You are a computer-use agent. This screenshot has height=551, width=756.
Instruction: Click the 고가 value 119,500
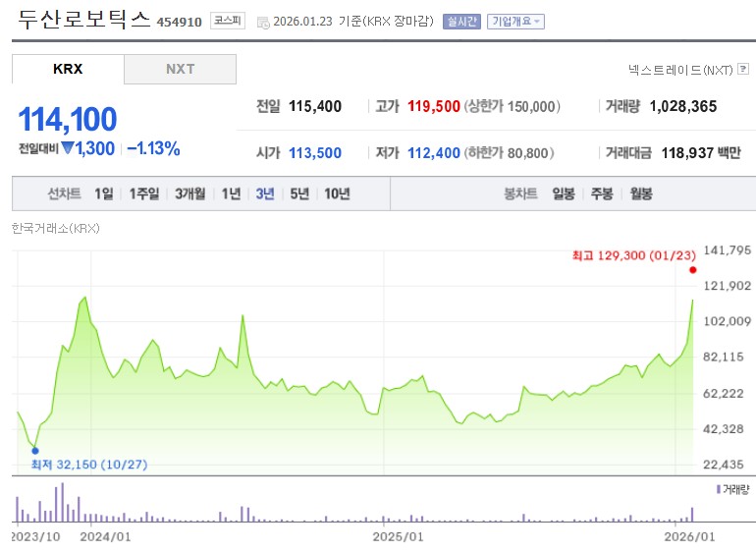click(x=434, y=106)
